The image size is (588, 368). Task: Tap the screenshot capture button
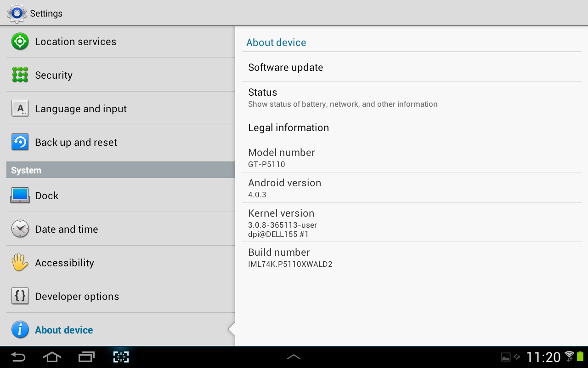121,357
